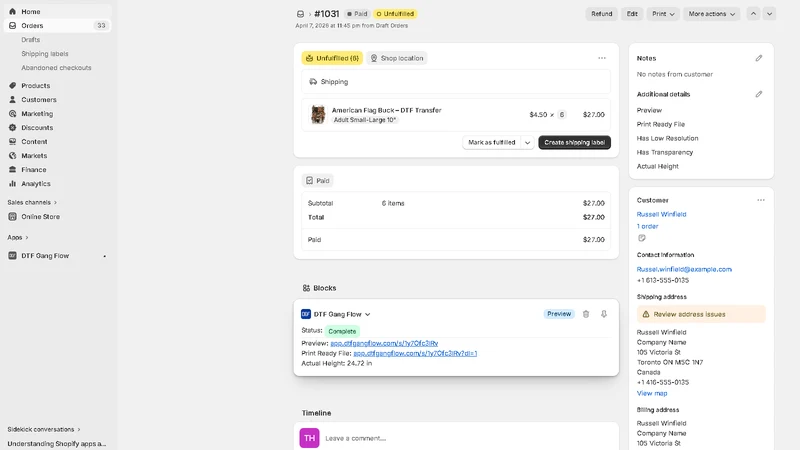Click the Analytics bar chart icon
800x450 pixels.
click(x=12, y=184)
